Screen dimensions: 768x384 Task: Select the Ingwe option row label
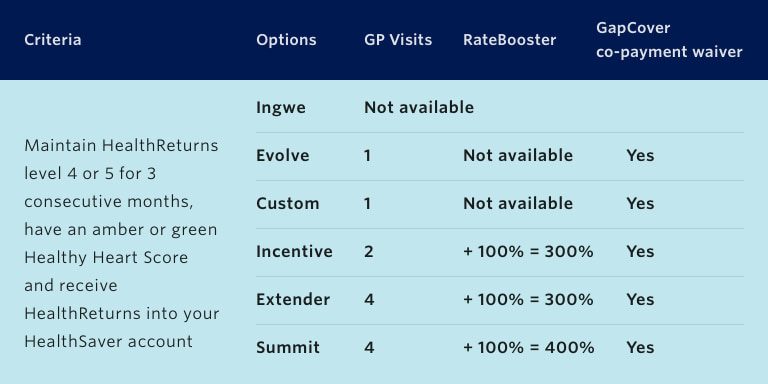click(281, 108)
